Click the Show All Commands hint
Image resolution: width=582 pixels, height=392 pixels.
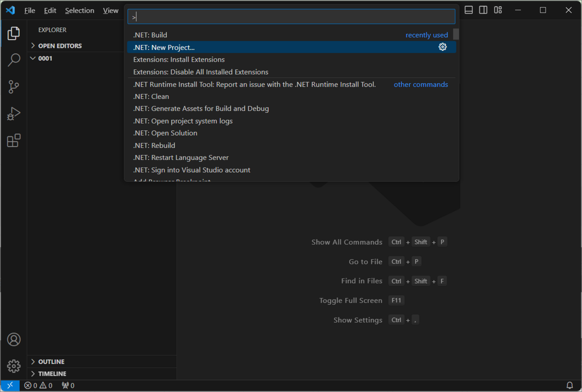click(347, 242)
